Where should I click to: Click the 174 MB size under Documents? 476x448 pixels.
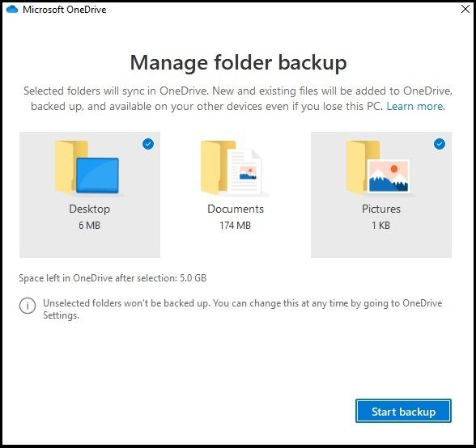pos(236,226)
